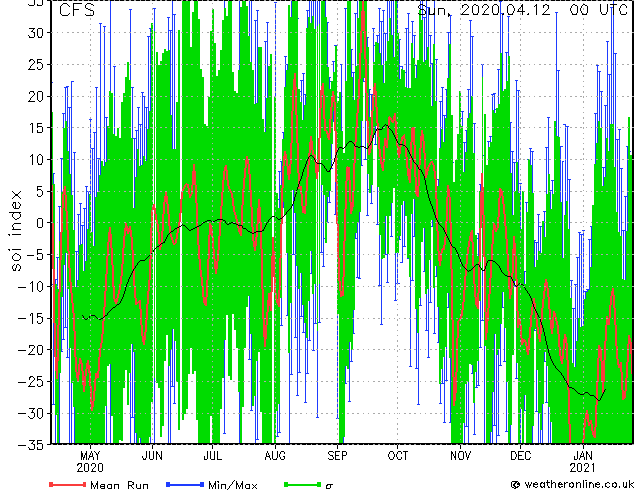Image resolution: width=634 pixels, height=490 pixels.
Task: Click the y-axis value 10
Action: coord(36,159)
